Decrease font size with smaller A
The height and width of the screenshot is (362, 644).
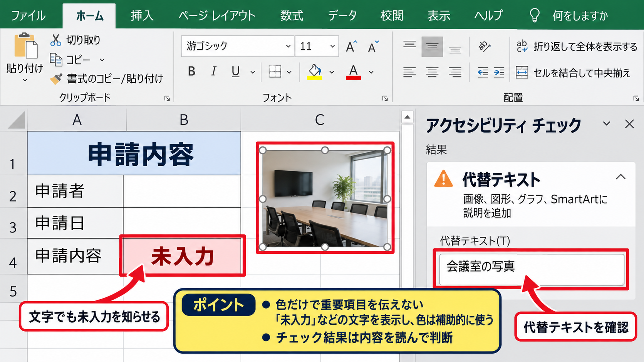point(373,47)
